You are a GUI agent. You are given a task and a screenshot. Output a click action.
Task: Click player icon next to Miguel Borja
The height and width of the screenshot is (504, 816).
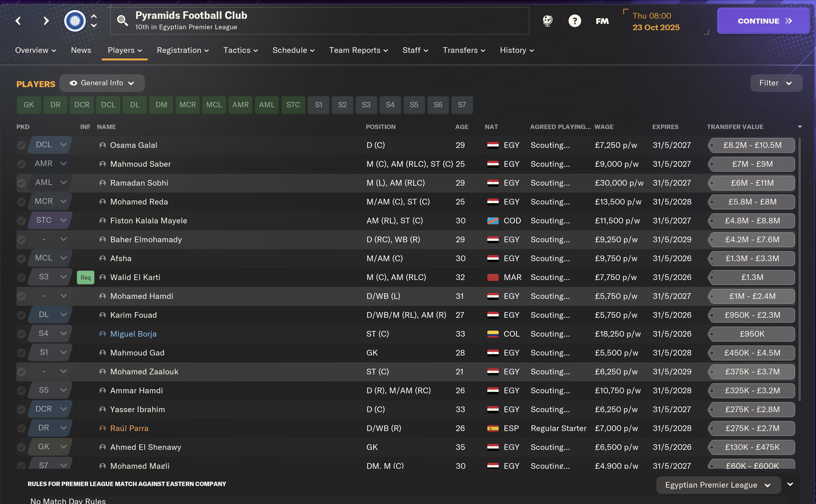tap(103, 334)
